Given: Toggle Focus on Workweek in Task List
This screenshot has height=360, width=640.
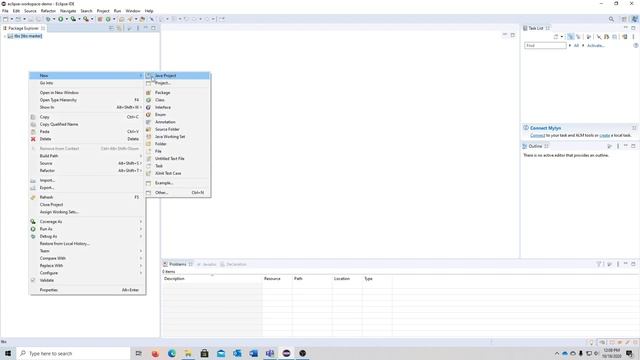Looking at the screenshot, I should coord(589,37).
